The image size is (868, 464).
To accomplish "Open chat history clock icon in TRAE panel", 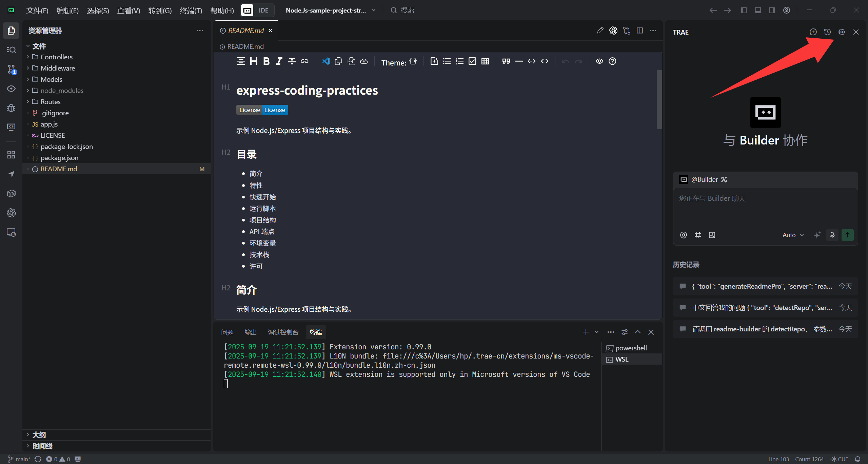I will click(827, 32).
